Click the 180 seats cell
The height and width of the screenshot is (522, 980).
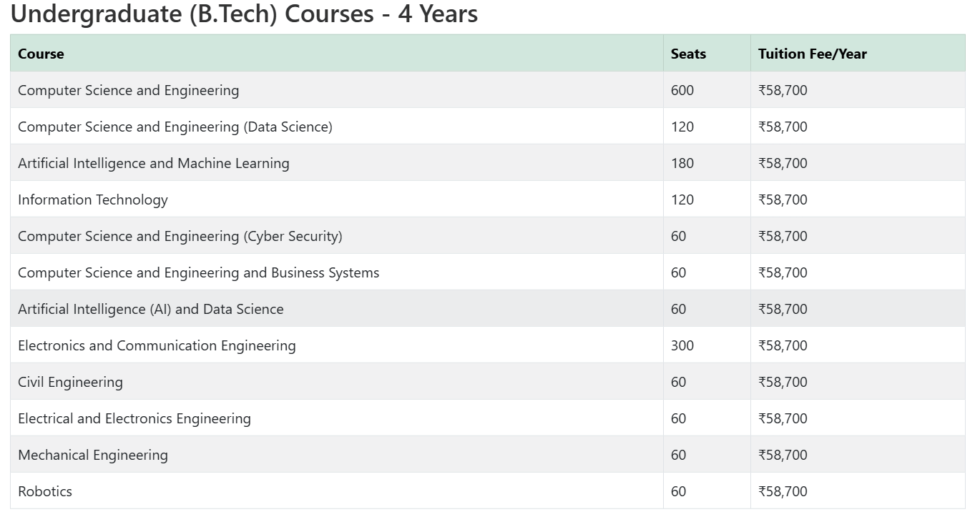pyautogui.click(x=682, y=163)
